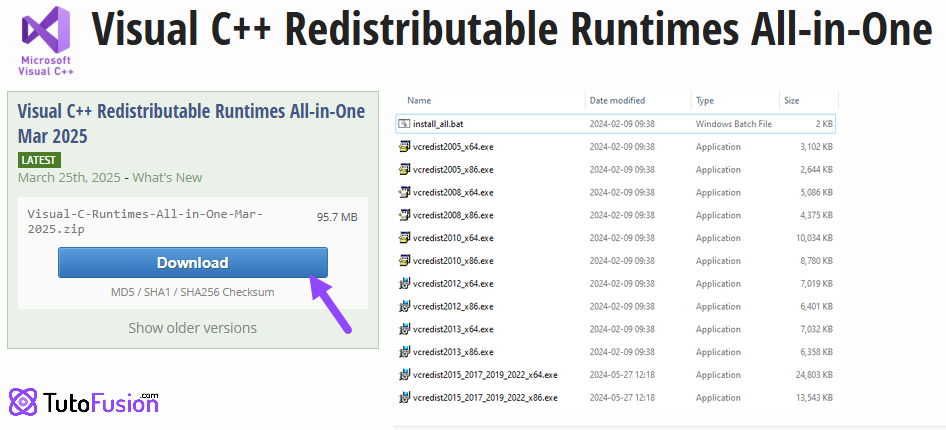Sort files by the Type column header
Image resolution: width=946 pixels, height=430 pixels.
705,101
